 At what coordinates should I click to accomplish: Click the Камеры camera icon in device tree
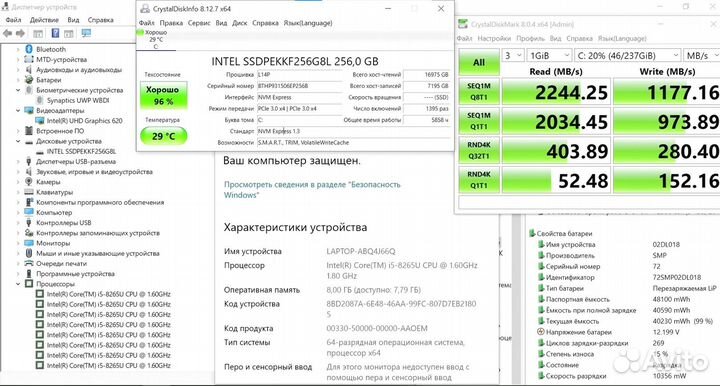pos(29,182)
